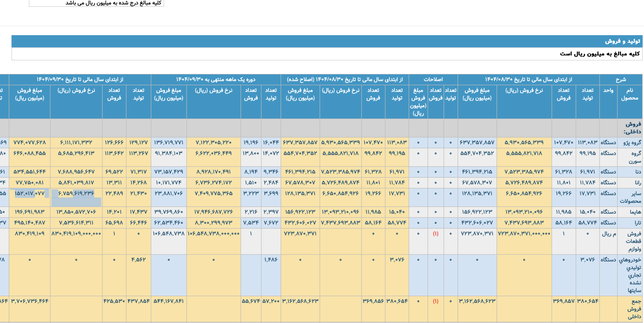The image size is (644, 323).
Task: Click the 'م ریال' unit cell
Action: [x=609, y=234]
